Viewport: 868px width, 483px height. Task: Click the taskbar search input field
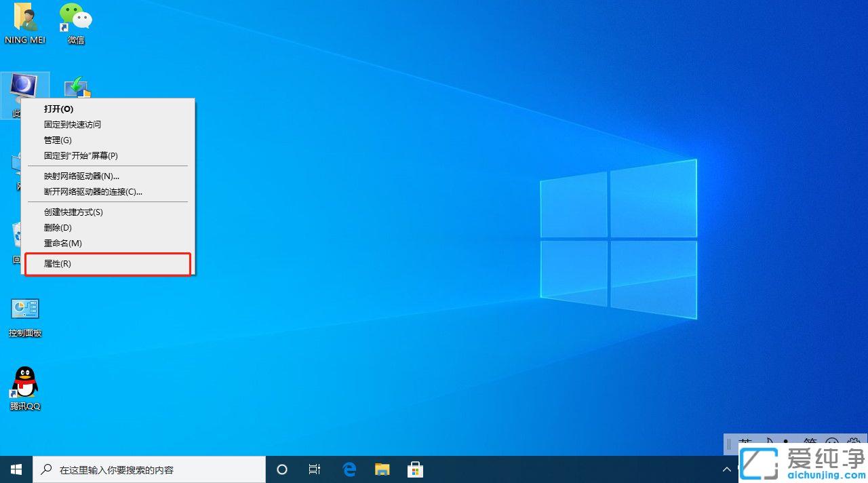(149, 469)
